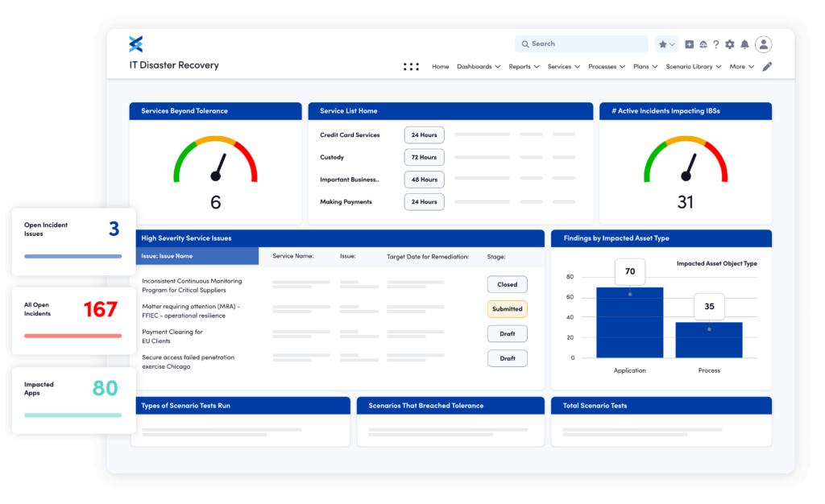Open Help using the question mark icon

click(716, 44)
